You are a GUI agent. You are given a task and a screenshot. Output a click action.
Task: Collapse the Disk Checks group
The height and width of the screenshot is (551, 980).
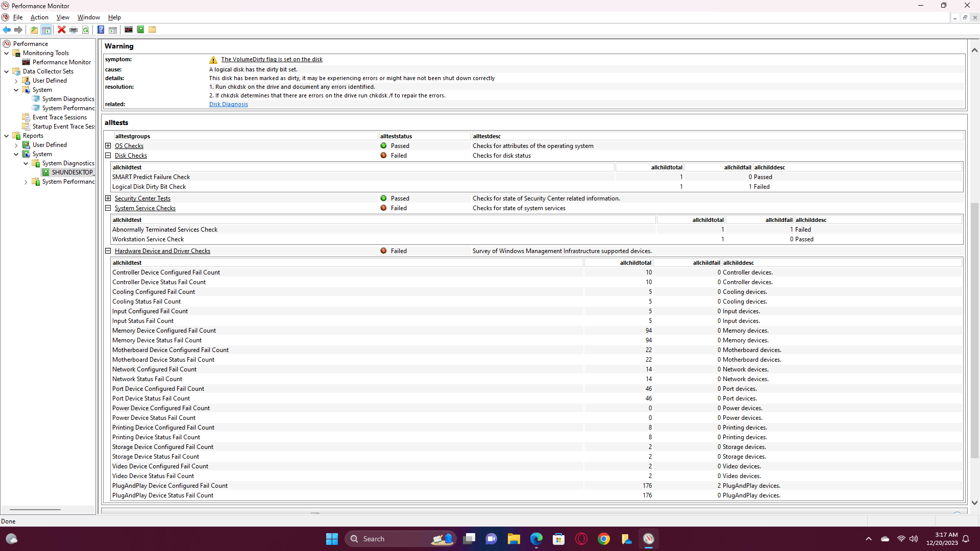pos(108,156)
